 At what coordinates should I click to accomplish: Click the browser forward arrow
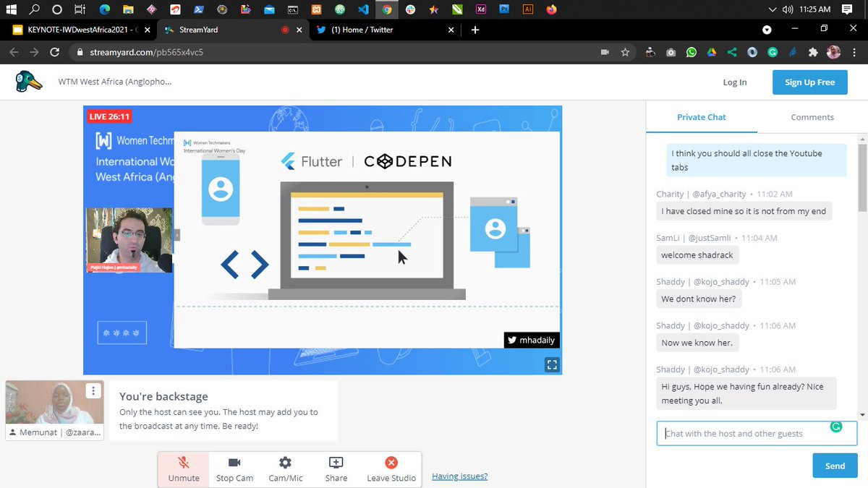click(34, 53)
